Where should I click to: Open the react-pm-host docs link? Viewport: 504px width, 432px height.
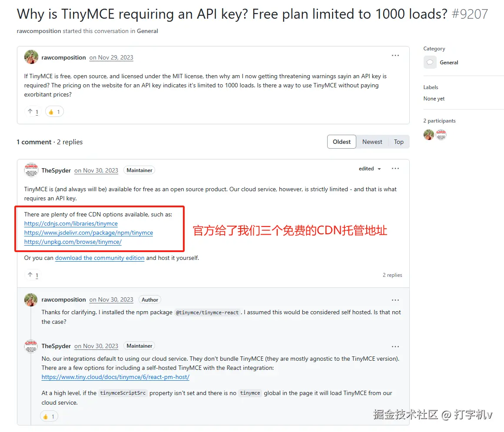point(116,377)
